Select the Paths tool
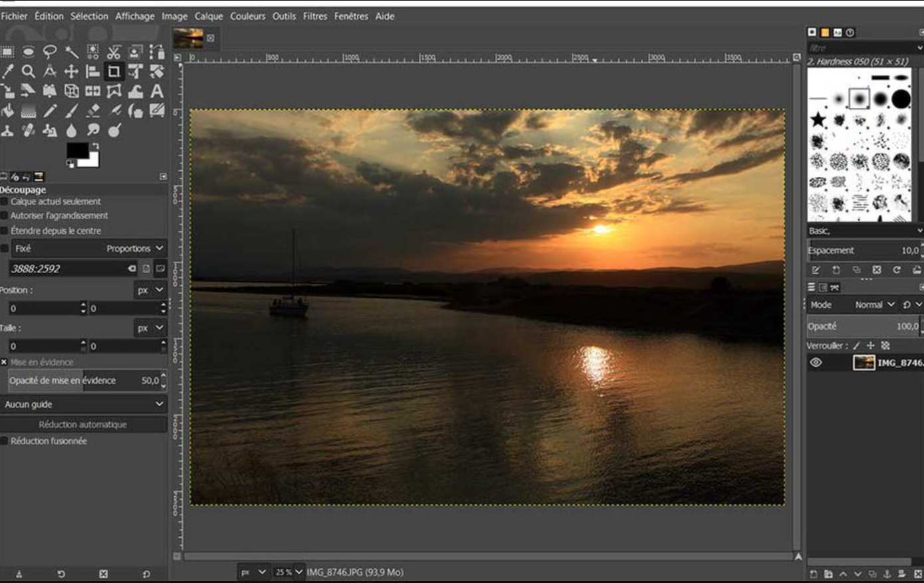This screenshot has height=583, width=924. click(157, 52)
